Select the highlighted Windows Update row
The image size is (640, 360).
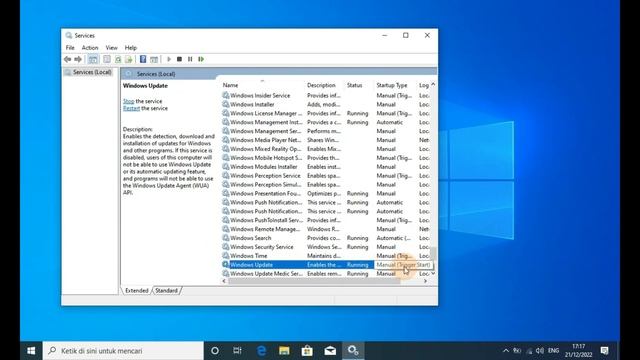pos(326,265)
